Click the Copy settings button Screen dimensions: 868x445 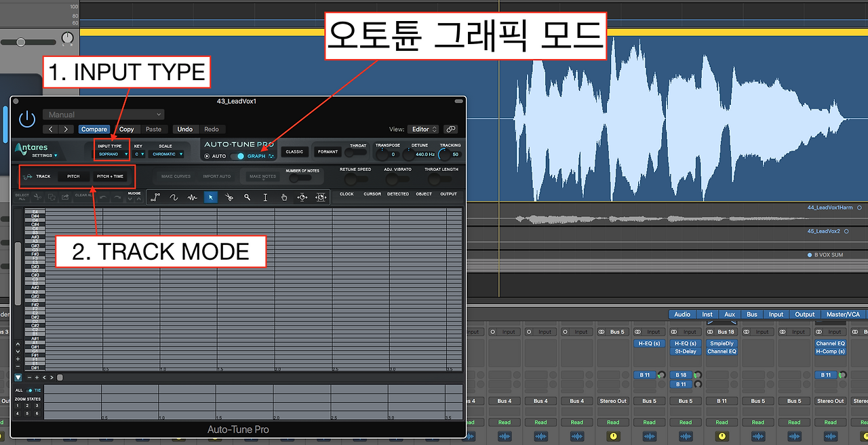pos(127,129)
